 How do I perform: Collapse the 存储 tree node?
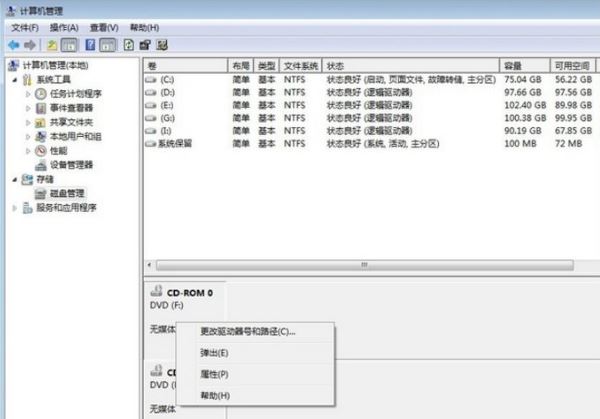point(13,179)
